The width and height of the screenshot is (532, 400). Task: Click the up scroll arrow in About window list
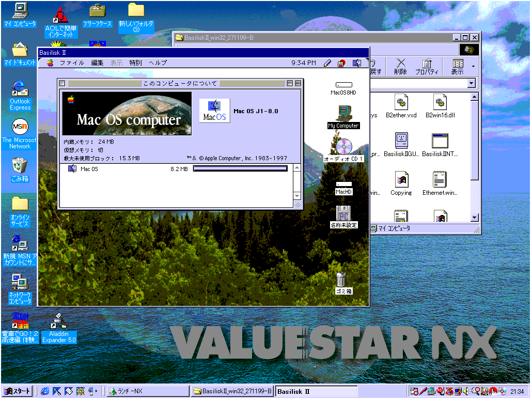(x=297, y=168)
